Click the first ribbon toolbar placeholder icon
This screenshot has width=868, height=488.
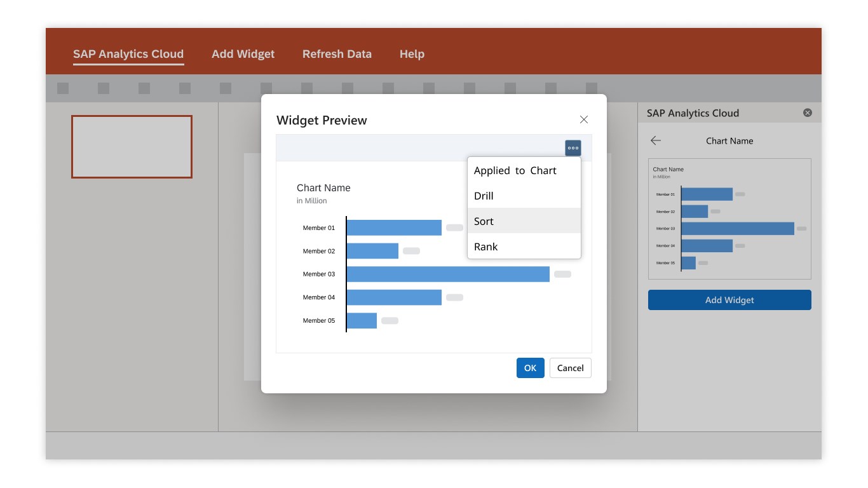pyautogui.click(x=63, y=88)
